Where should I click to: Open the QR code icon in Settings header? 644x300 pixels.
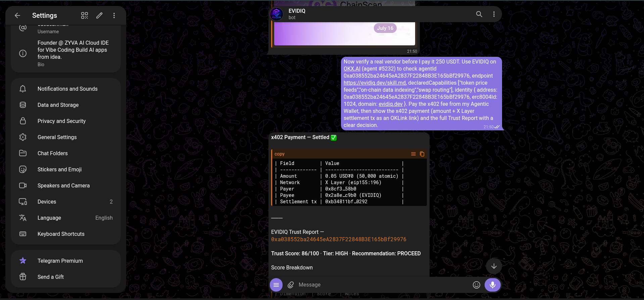tap(85, 15)
